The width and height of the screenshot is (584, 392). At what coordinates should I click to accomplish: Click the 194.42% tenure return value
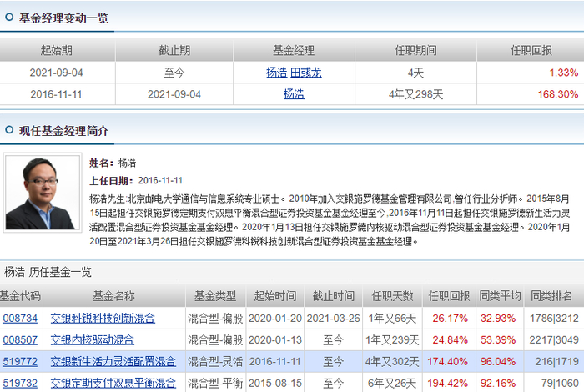pyautogui.click(x=447, y=383)
